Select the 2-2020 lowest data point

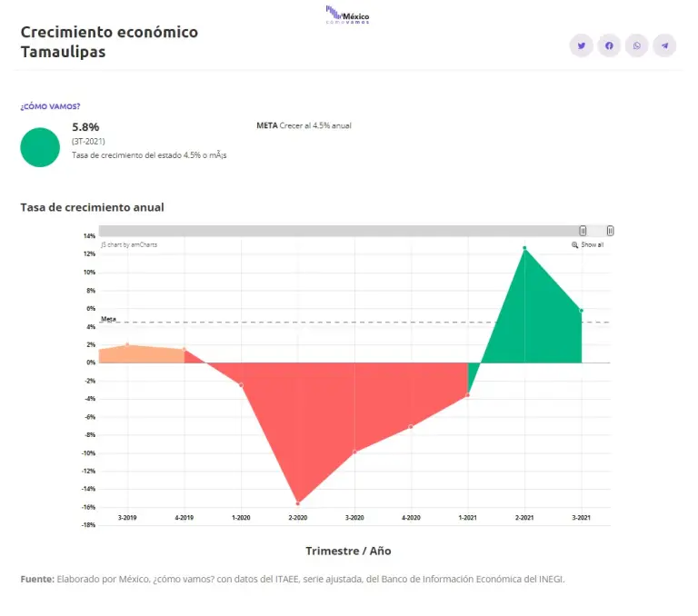(x=297, y=503)
